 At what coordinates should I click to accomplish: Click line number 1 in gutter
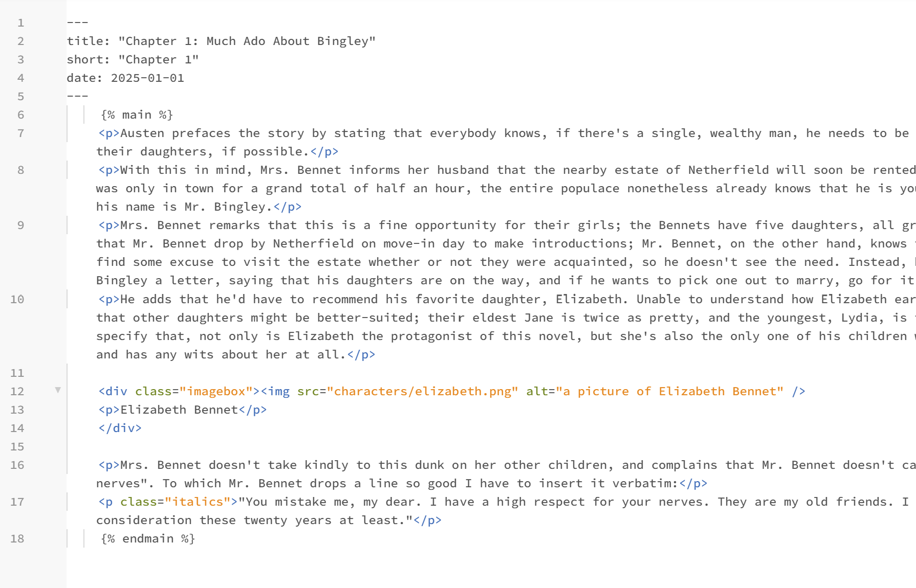[x=20, y=23]
